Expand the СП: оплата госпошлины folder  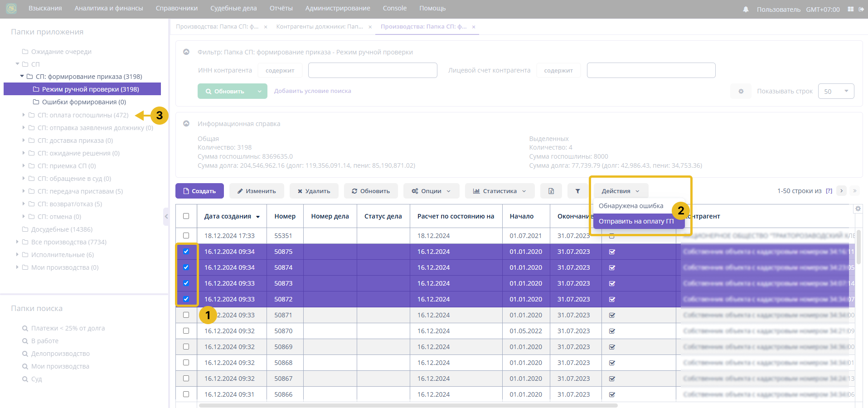24,115
